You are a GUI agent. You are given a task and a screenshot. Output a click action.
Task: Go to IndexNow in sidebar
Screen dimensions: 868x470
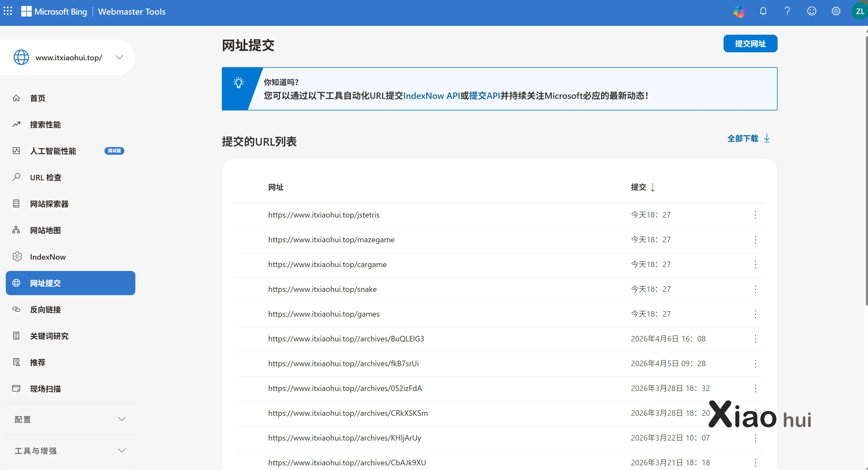pos(47,257)
